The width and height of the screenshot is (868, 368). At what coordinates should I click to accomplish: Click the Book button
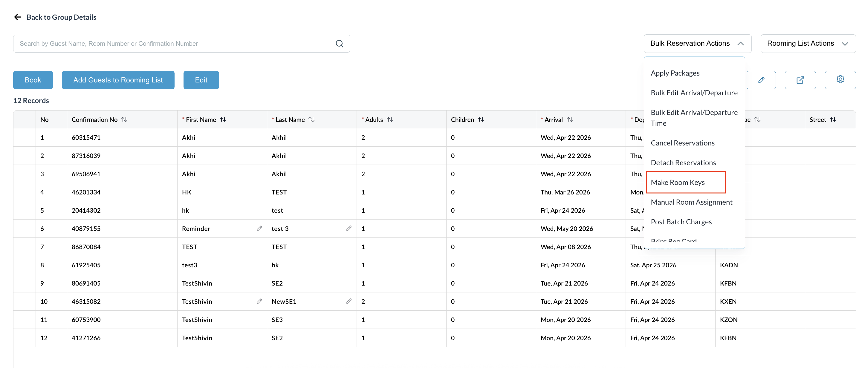point(33,80)
